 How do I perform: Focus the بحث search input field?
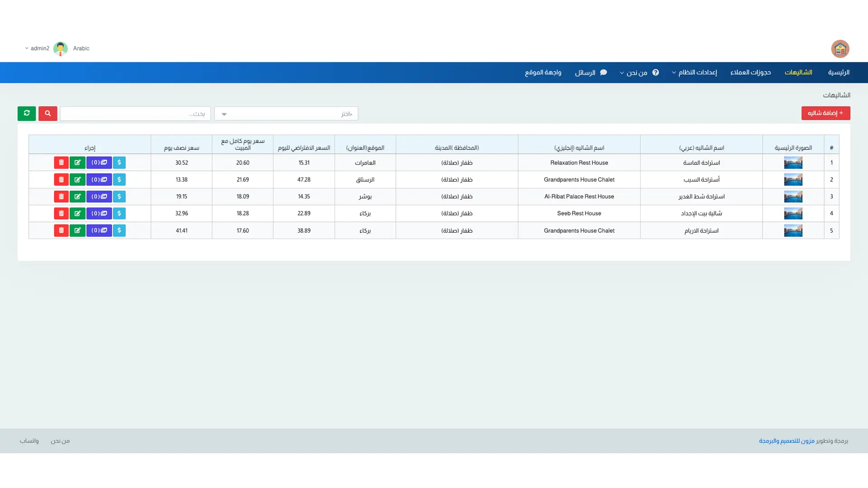[x=135, y=113]
